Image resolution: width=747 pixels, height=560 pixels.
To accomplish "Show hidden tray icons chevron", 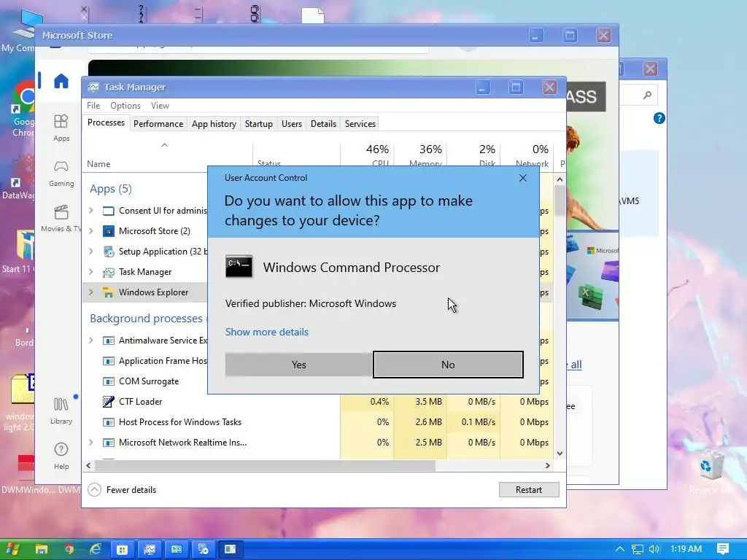I will [x=620, y=549].
